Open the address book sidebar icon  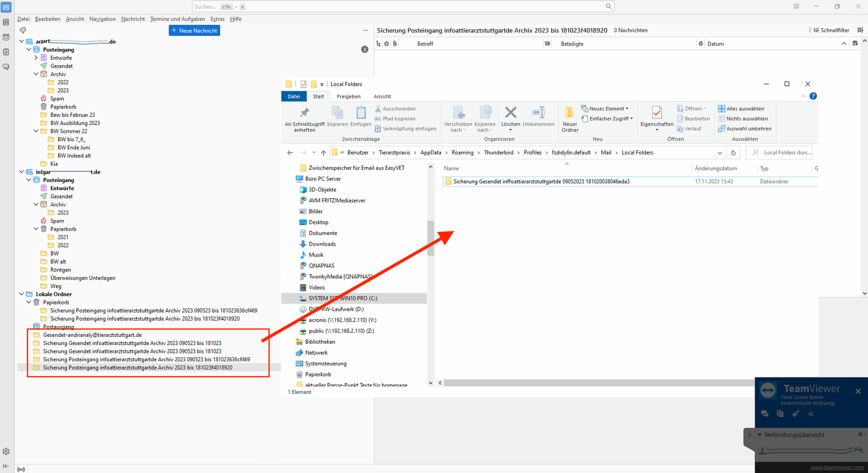6,22
